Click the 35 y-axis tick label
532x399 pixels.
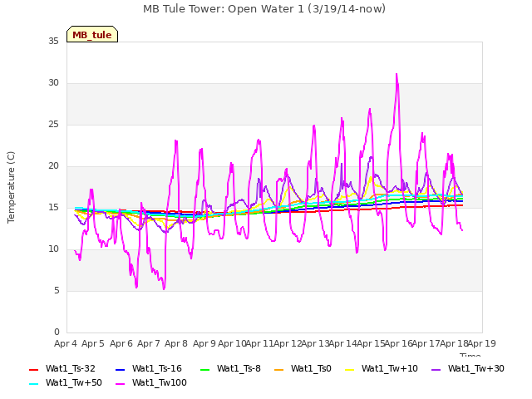tap(53, 42)
